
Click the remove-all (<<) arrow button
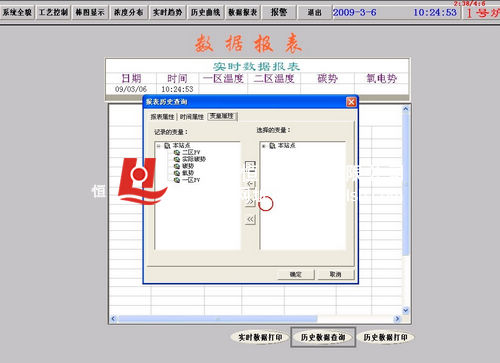tap(250, 219)
